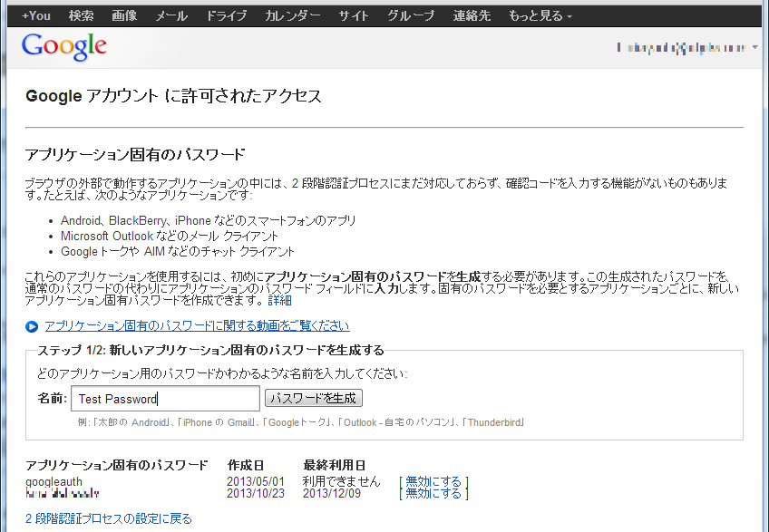Viewport: 769px width, 532px height.
Task: Open ドライブ in the top bar
Action: click(226, 16)
